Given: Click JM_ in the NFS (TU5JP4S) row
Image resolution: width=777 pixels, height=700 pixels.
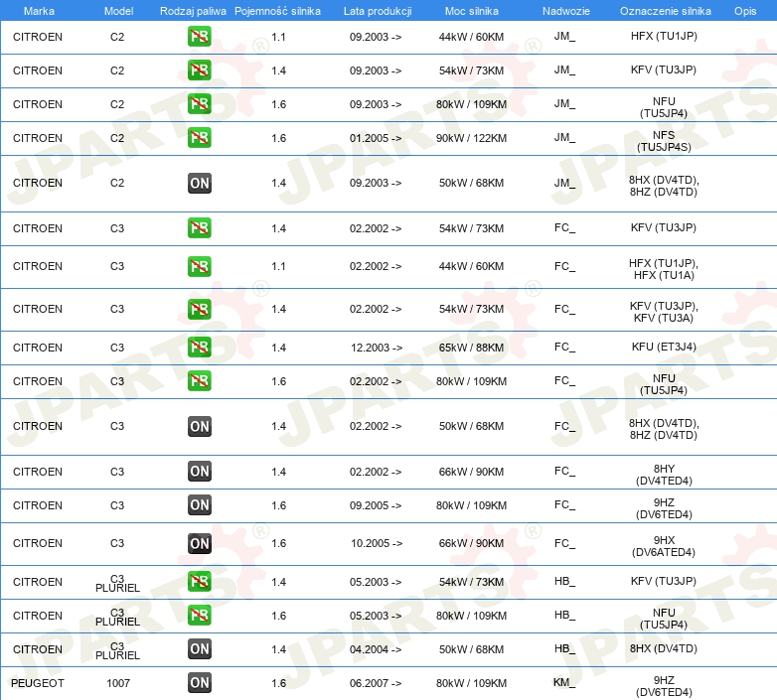Looking at the screenshot, I should (564, 137).
